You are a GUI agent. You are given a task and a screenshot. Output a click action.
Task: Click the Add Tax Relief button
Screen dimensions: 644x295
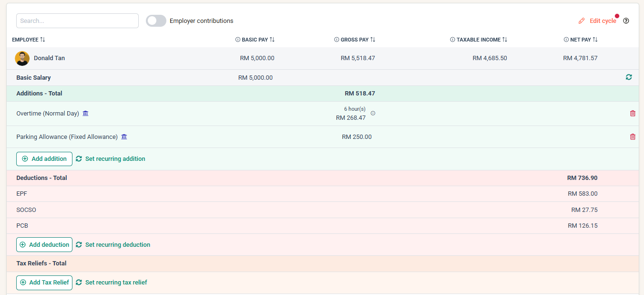point(44,282)
